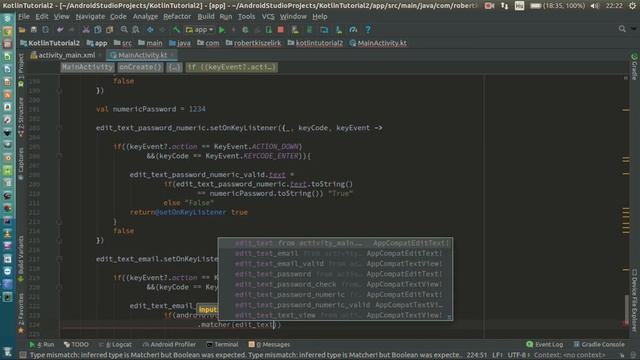Screen dimensions: 640x360
Task: Click the KotlinTutorial2 breadcrumb
Action: [50, 43]
